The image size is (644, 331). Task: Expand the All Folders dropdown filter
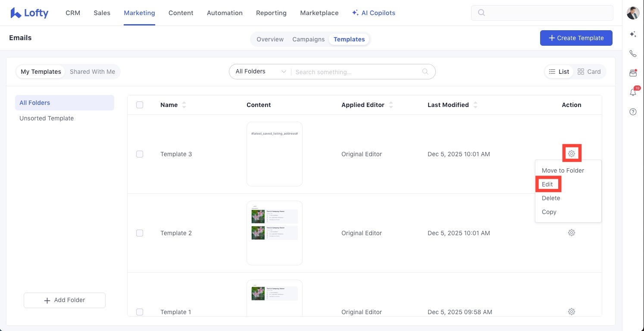point(260,72)
